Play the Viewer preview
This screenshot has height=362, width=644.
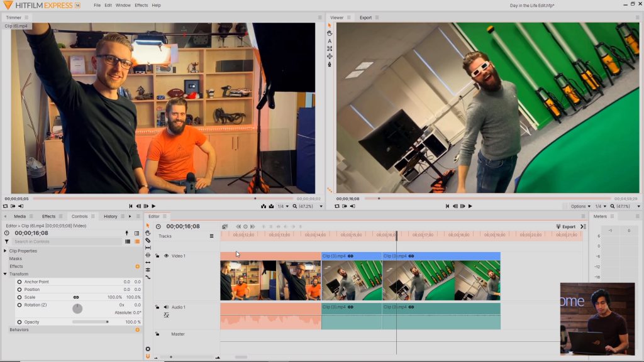click(x=470, y=206)
